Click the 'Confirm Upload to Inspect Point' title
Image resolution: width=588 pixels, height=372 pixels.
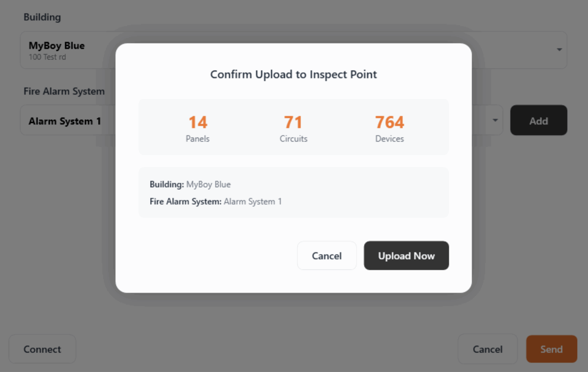pos(293,74)
